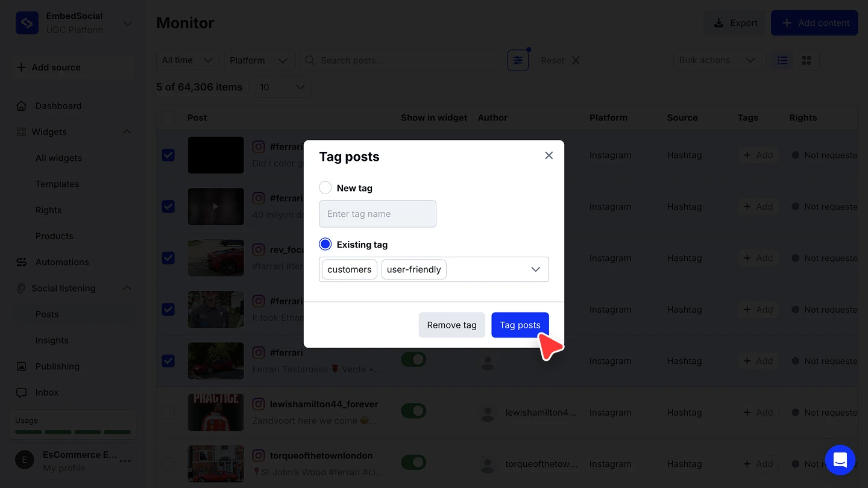868x488 pixels.
Task: Click the Tag posts button
Action: pos(520,325)
